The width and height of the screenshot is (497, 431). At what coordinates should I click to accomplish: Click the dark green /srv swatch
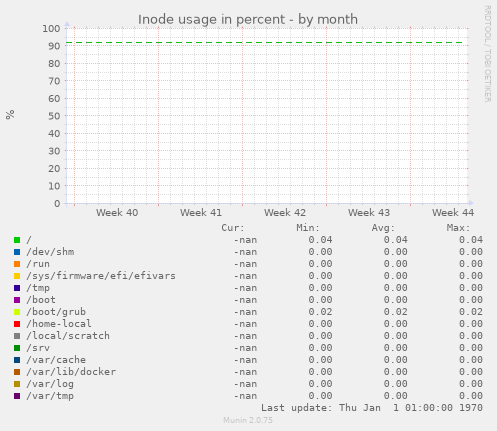[17, 348]
